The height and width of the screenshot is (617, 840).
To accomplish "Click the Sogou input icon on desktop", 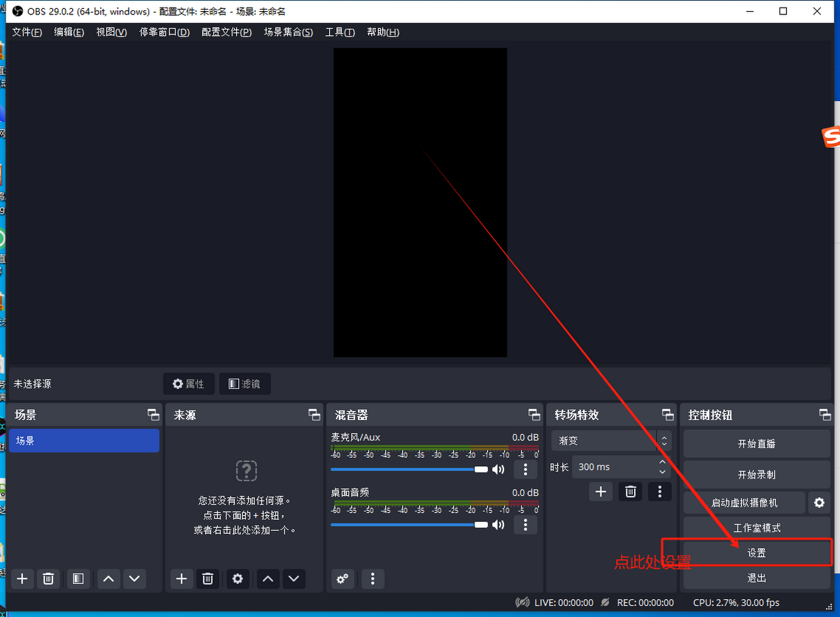I will [832, 136].
